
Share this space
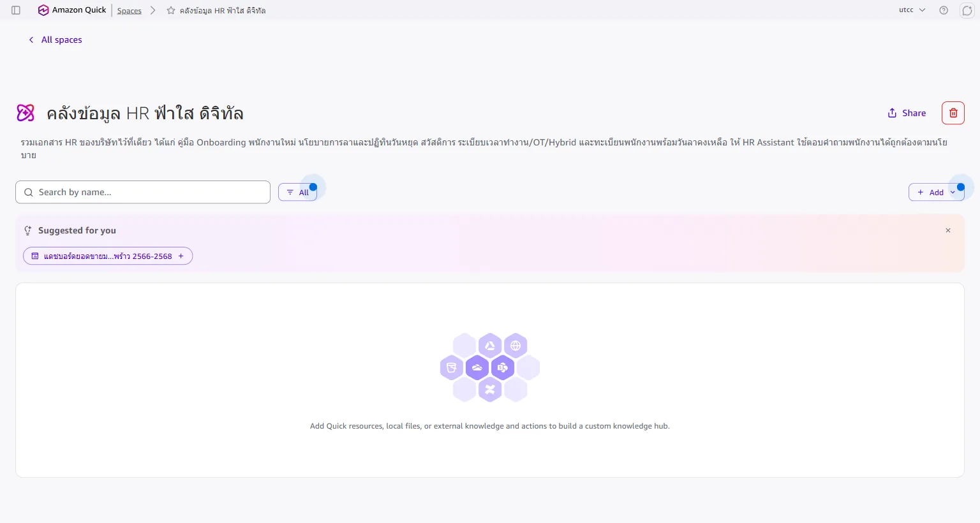pyautogui.click(x=907, y=113)
